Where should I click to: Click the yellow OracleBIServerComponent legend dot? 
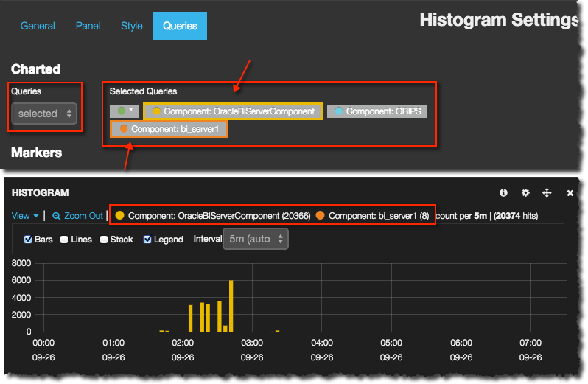coord(119,216)
